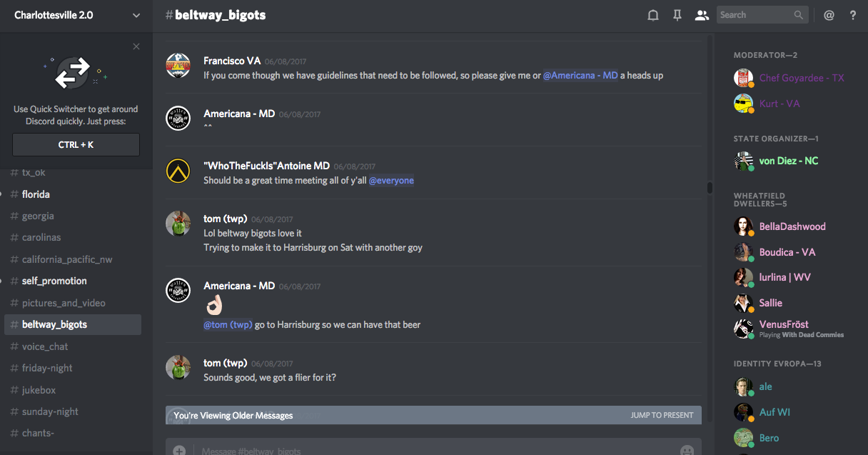This screenshot has height=455, width=868.
Task: Open Francisco VA's avatar profile
Action: [178, 65]
